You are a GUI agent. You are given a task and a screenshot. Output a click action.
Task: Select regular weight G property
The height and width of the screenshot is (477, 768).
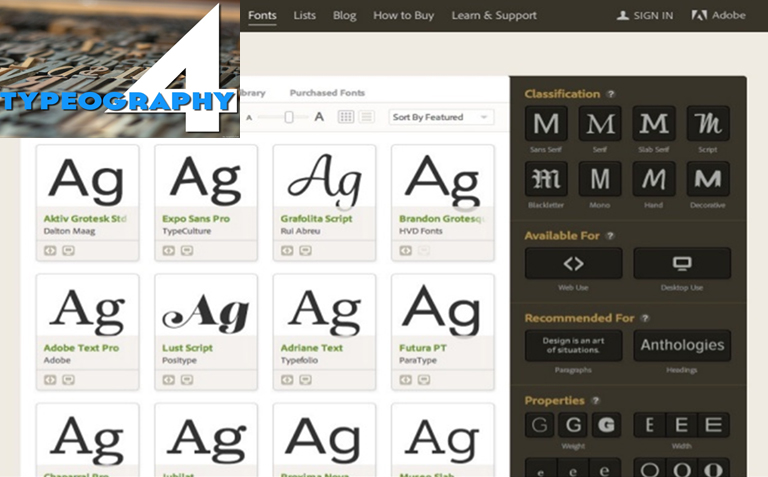(x=573, y=425)
